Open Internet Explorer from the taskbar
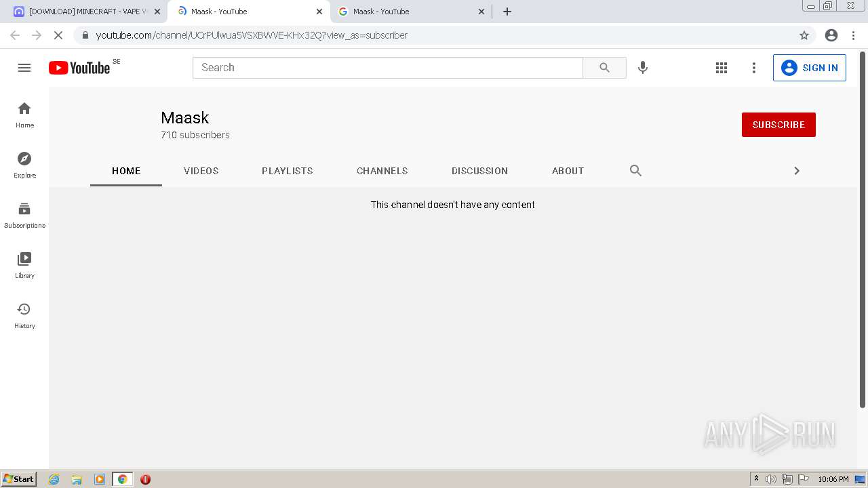 (54, 479)
